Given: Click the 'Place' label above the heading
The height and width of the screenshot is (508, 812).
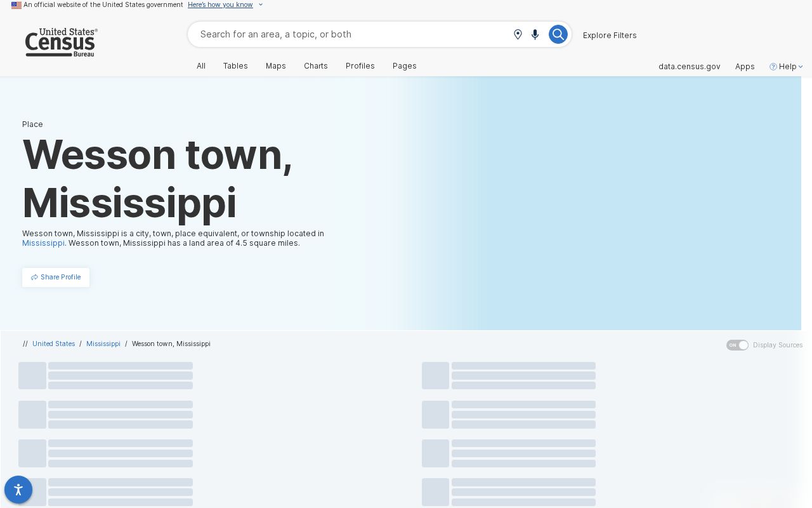Looking at the screenshot, I should [x=32, y=124].
